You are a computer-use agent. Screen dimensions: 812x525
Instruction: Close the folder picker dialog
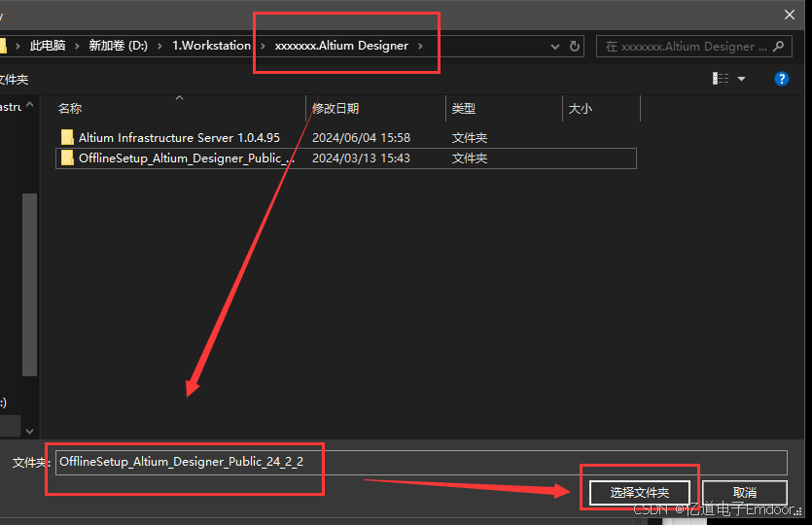[x=790, y=15]
